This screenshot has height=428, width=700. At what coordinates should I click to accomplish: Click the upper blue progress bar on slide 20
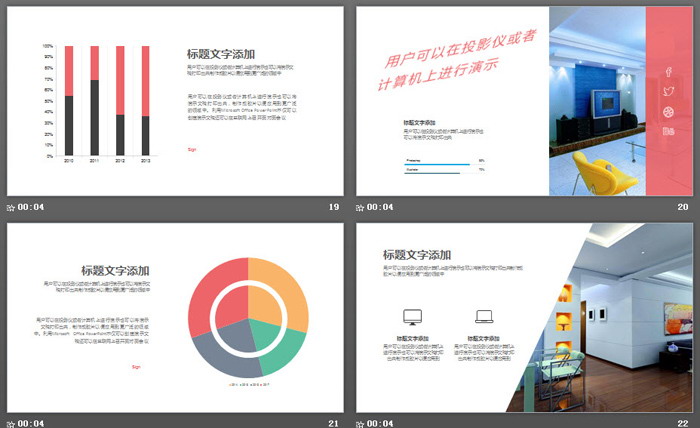[x=437, y=165]
